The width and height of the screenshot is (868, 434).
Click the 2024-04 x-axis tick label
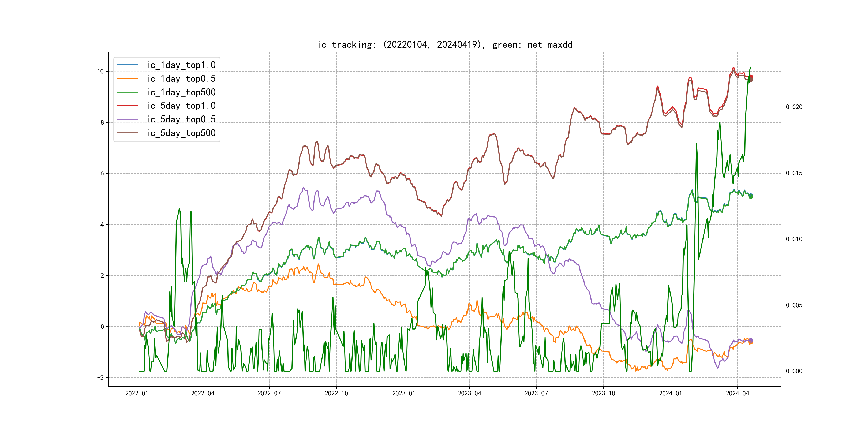click(x=737, y=394)
